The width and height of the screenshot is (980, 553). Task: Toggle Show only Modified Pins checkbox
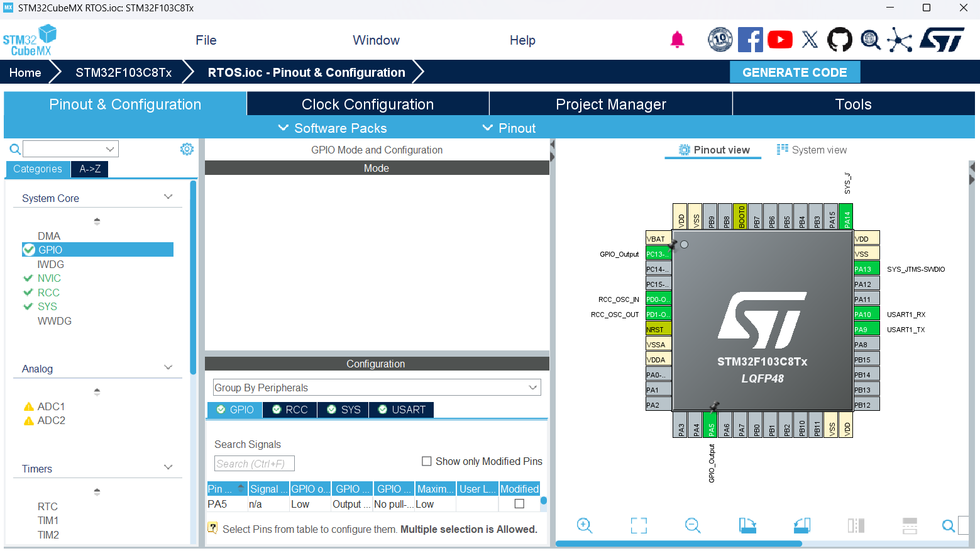pos(427,461)
